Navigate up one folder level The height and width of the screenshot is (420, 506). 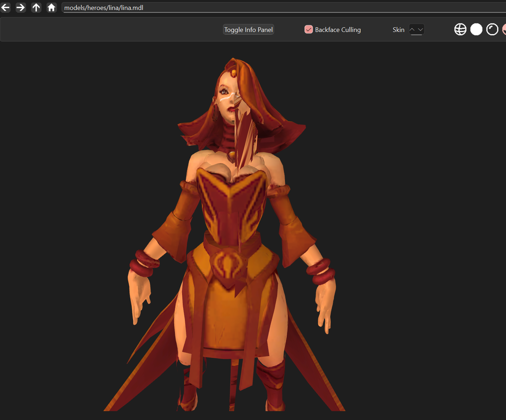[36, 7]
